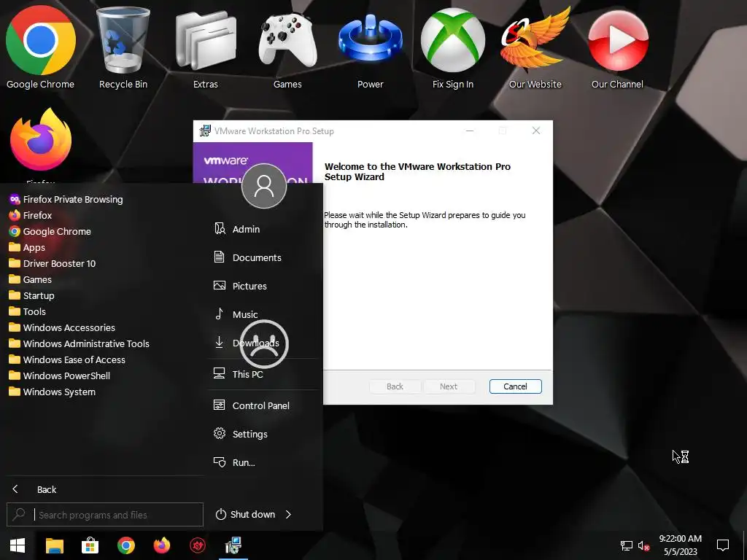Image resolution: width=747 pixels, height=560 pixels.
Task: Click the VMware installer taskbar icon
Action: click(x=233, y=545)
